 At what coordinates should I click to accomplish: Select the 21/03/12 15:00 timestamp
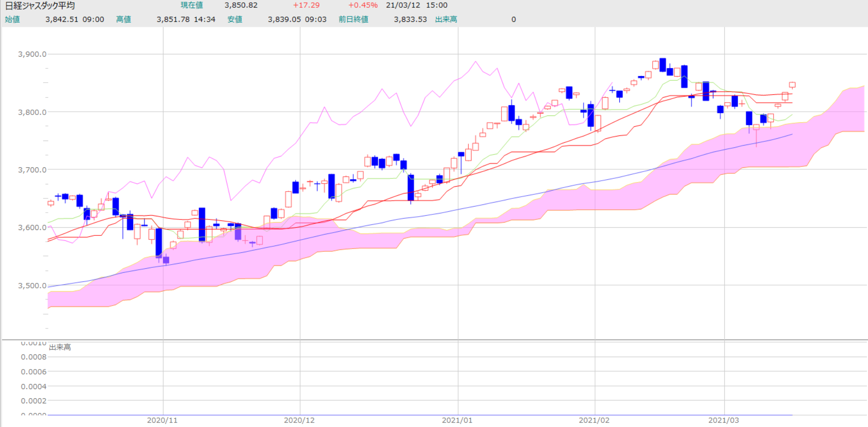(417, 5)
